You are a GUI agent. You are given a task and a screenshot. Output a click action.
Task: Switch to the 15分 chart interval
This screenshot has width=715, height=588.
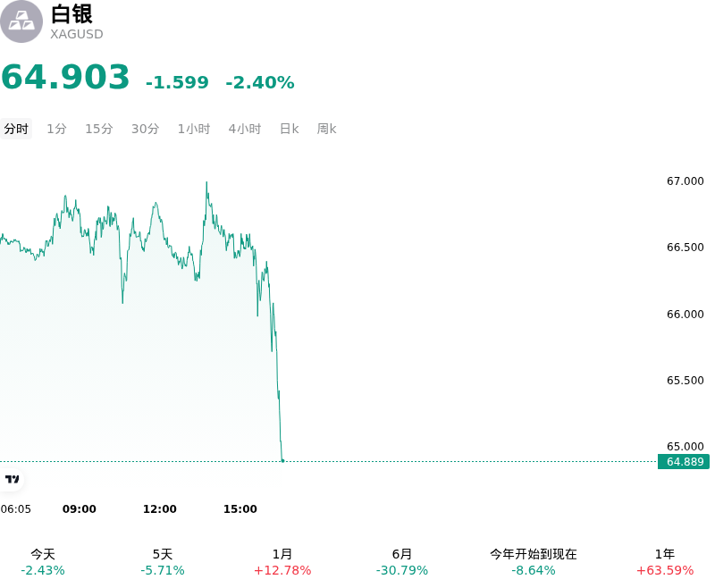[x=99, y=129]
